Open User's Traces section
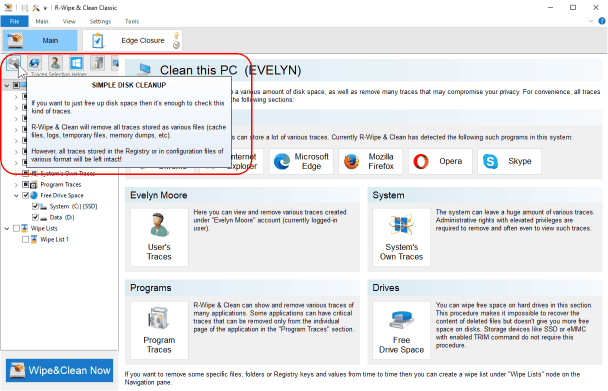Screen dimensions: 608x391 click(x=159, y=237)
